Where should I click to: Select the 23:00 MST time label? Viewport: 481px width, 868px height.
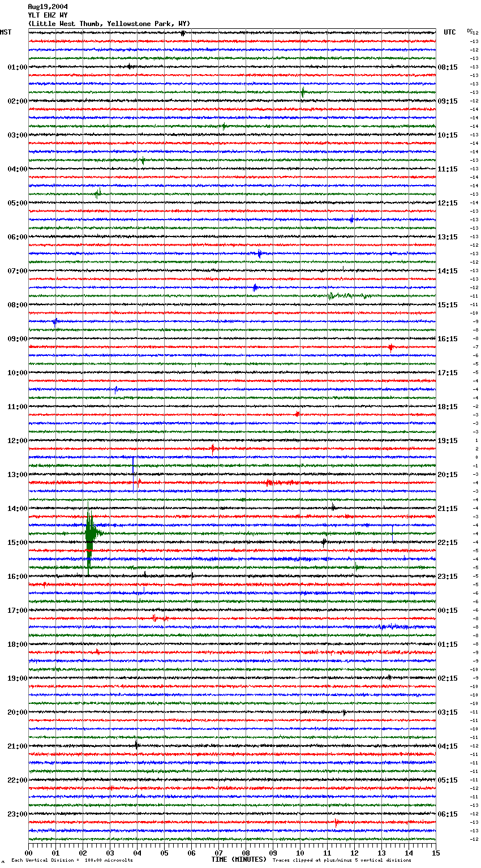pos(18,814)
